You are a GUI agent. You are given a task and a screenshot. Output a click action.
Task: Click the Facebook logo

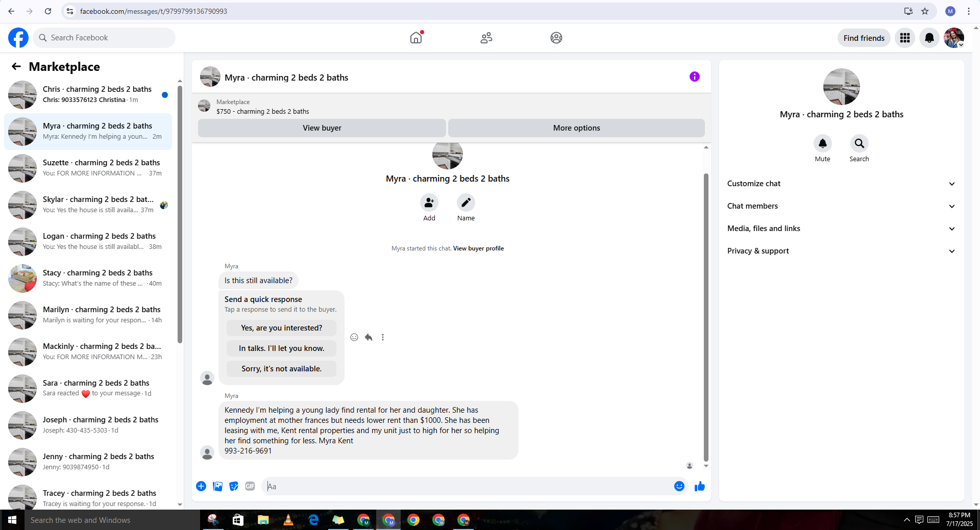coord(18,38)
